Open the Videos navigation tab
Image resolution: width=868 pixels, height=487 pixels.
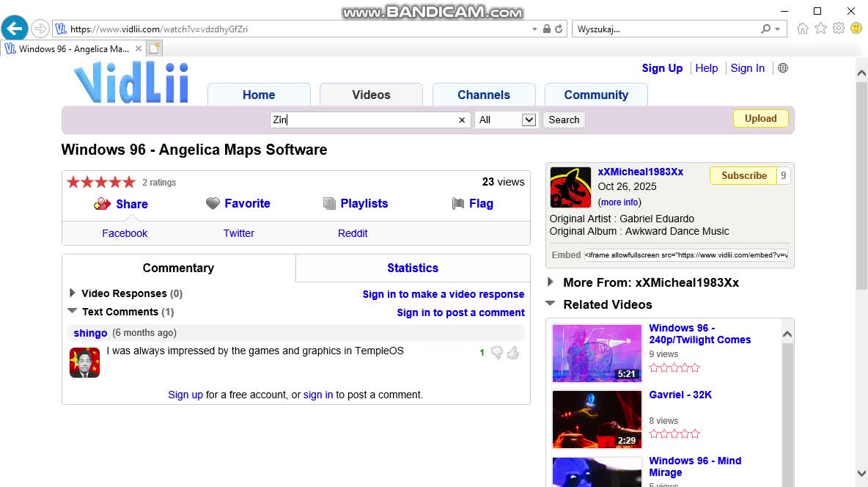(x=371, y=95)
